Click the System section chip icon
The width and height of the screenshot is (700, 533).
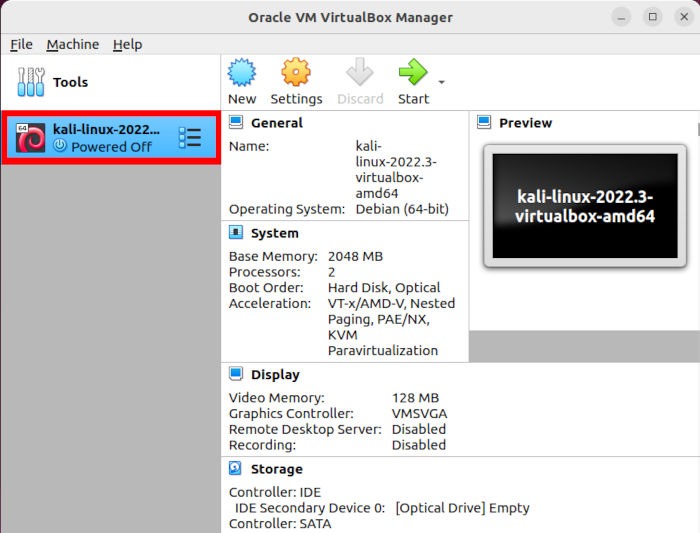(236, 232)
